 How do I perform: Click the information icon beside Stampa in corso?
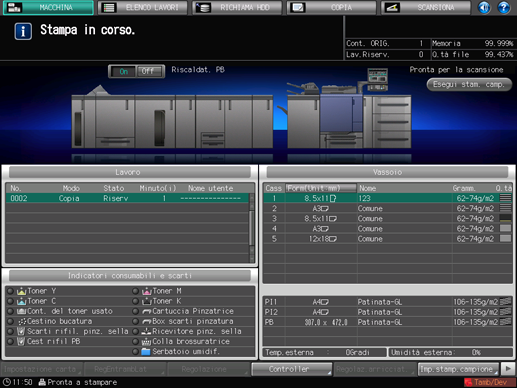pos(23,31)
